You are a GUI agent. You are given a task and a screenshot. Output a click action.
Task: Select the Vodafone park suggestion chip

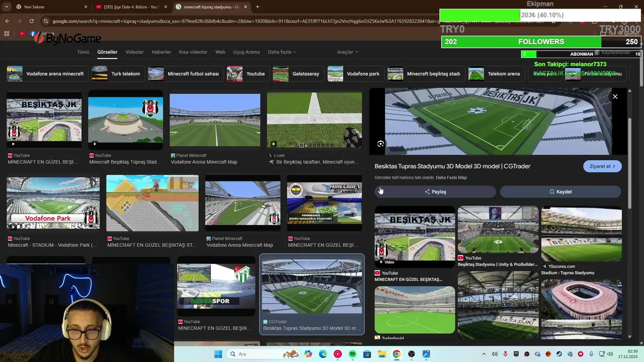(x=356, y=74)
